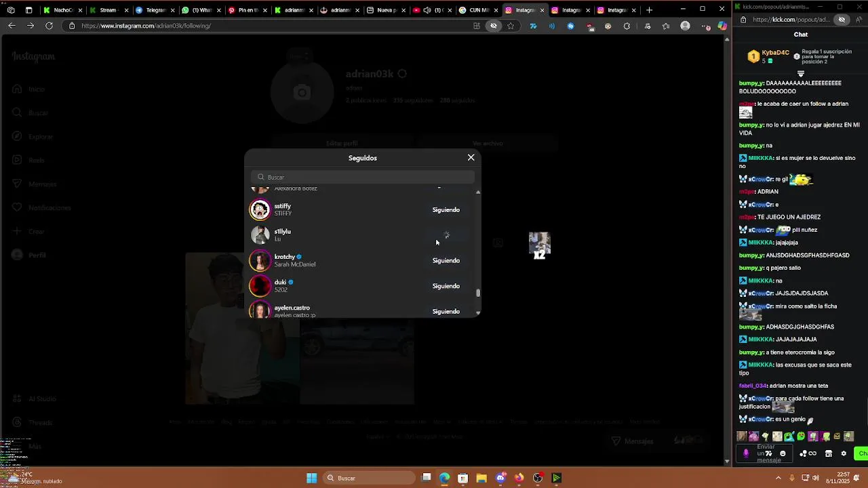The height and width of the screenshot is (488, 868).
Task: Click scroll down arrow in Seguidos list
Action: tap(478, 313)
